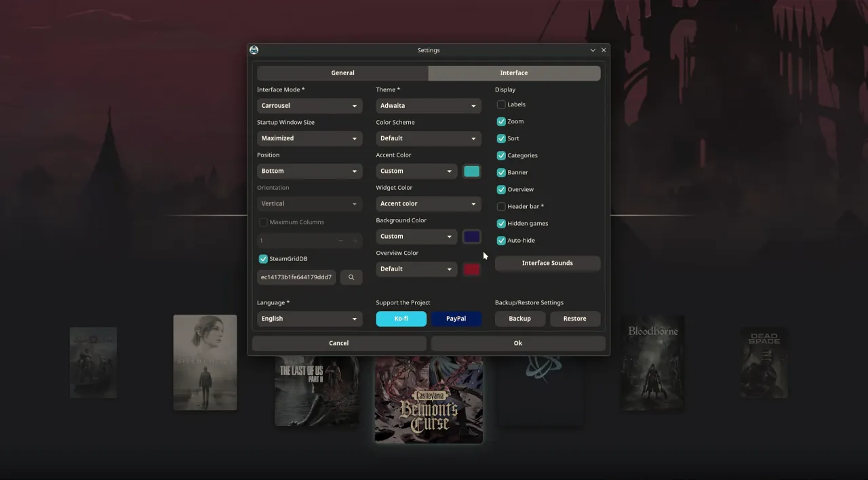Toggle the Zoom checkbox
The width and height of the screenshot is (868, 480).
[501, 121]
